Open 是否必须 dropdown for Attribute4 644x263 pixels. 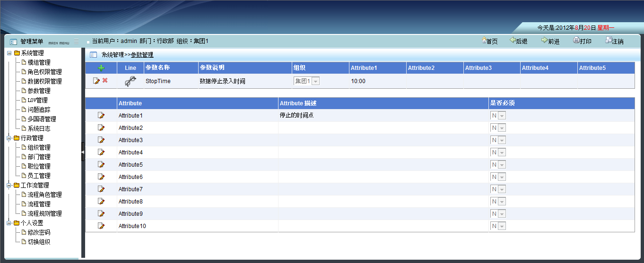tap(498, 152)
